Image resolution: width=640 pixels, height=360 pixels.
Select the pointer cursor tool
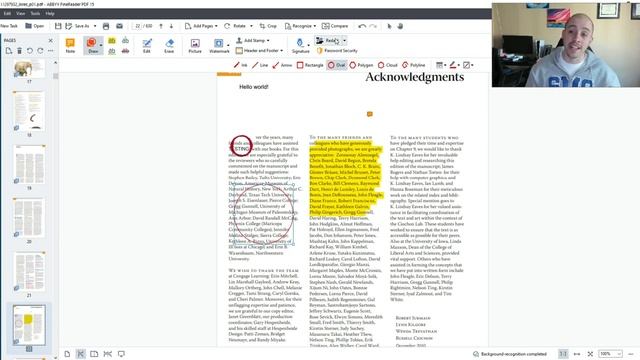point(389,26)
